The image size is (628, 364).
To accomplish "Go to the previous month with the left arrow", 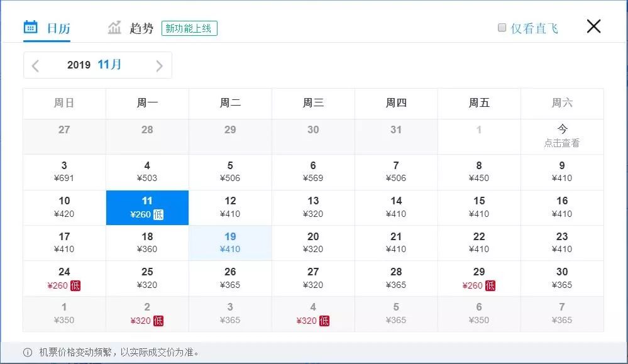I will [x=36, y=65].
